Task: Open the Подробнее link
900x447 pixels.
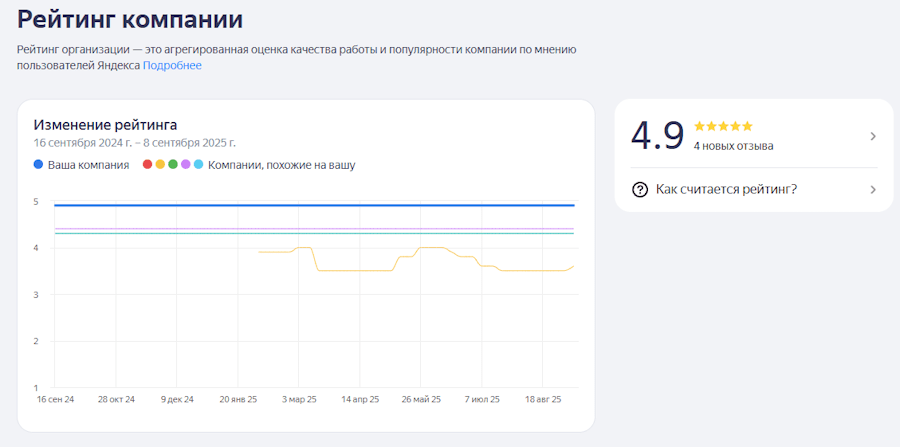Action: pyautogui.click(x=172, y=66)
